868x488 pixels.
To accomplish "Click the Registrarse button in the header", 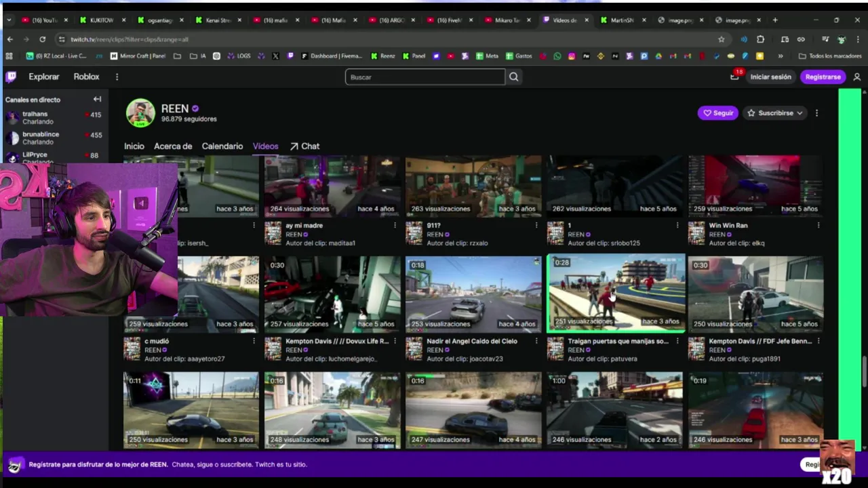I will [x=823, y=77].
